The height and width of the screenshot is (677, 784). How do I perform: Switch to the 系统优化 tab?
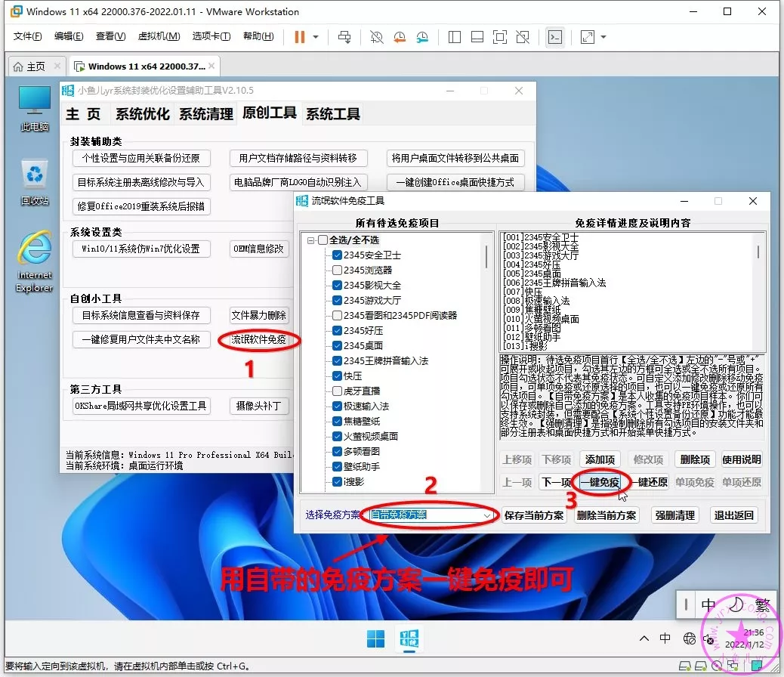(142, 114)
